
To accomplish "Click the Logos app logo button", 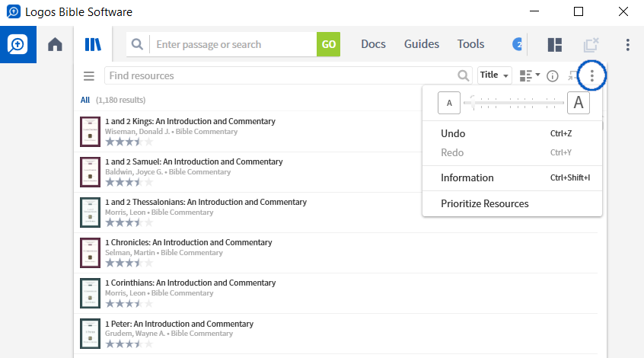I will (18, 44).
